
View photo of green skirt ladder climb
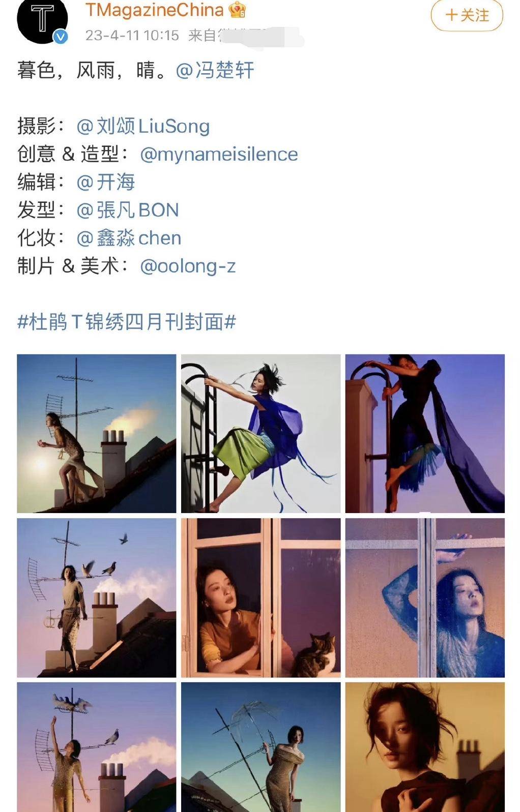(261, 434)
